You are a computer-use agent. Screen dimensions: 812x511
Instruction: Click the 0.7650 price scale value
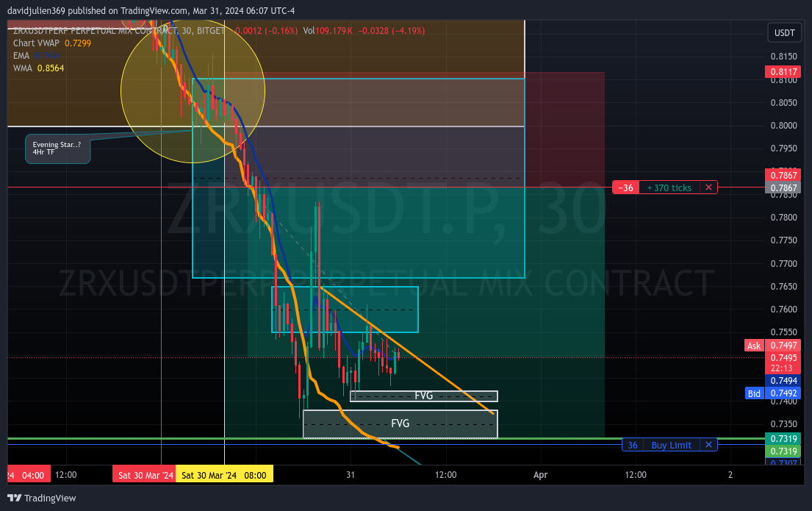click(x=783, y=287)
